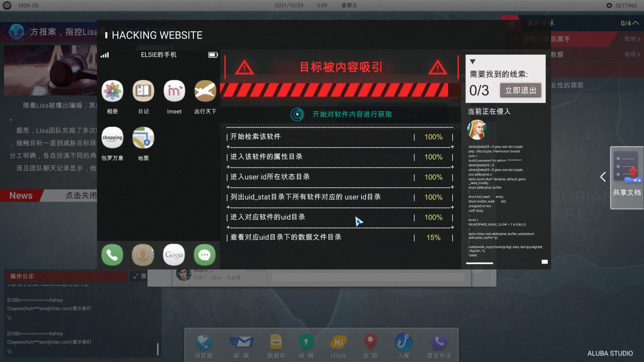The height and width of the screenshot is (362, 644).
Task: Expand the 共享文档 shared documents panel arrow
Action: tap(603, 177)
